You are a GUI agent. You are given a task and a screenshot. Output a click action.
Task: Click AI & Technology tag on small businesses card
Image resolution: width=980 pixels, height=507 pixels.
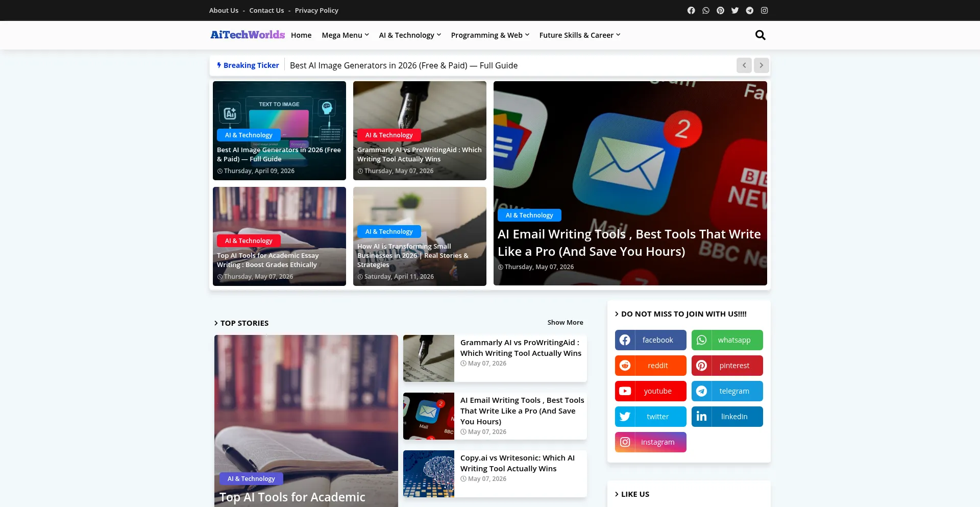pos(389,232)
